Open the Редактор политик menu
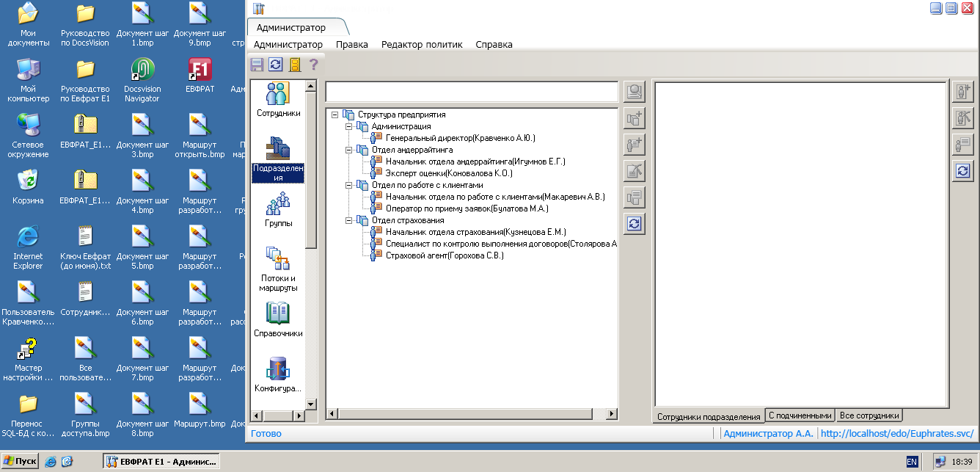This screenshot has width=980, height=472. [422, 44]
